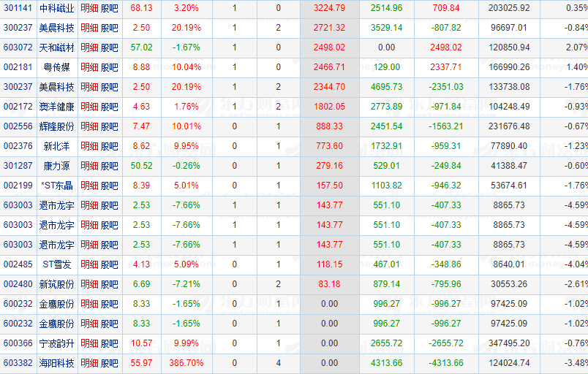Open 股吧 for 新北洋
Viewport: 588px width, 374px height.
pos(110,146)
